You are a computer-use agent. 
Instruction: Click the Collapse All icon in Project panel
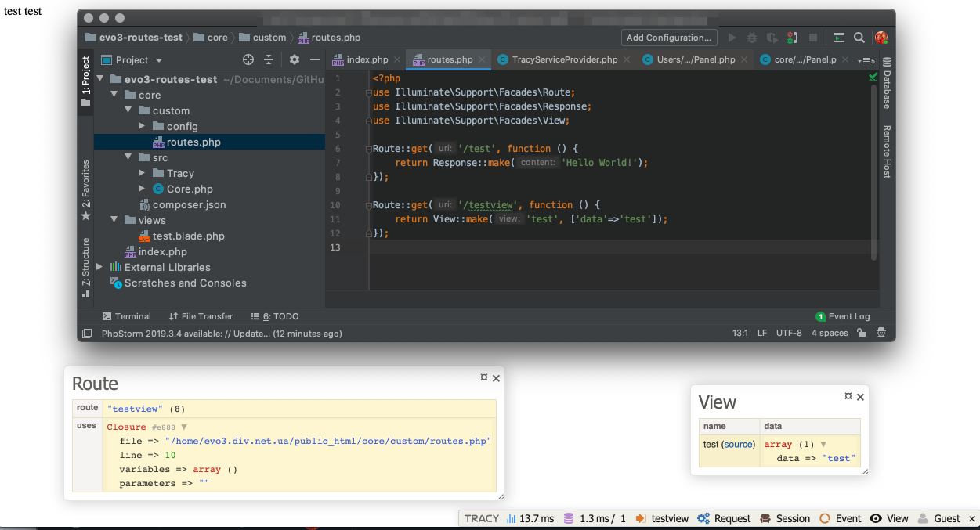269,59
